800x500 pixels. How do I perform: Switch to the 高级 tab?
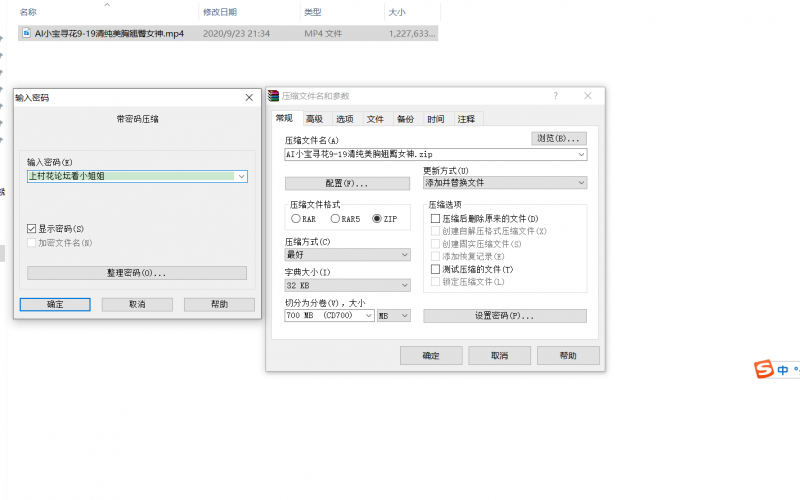point(314,119)
